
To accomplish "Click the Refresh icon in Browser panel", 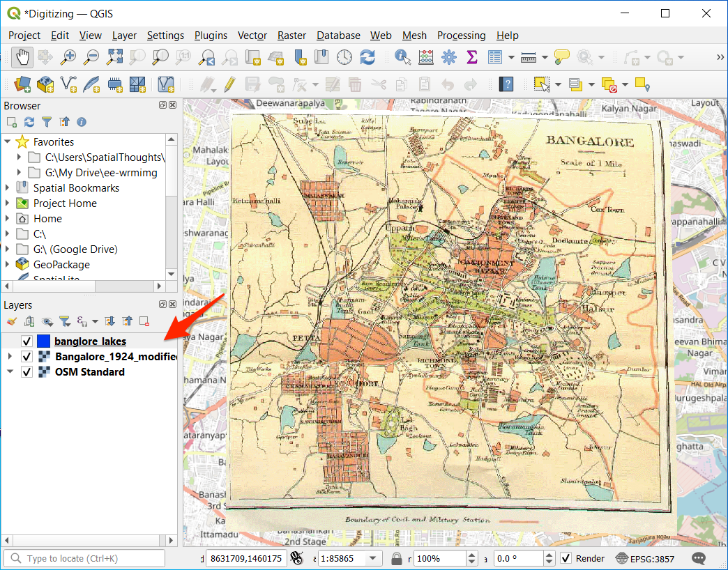I will [x=29, y=122].
